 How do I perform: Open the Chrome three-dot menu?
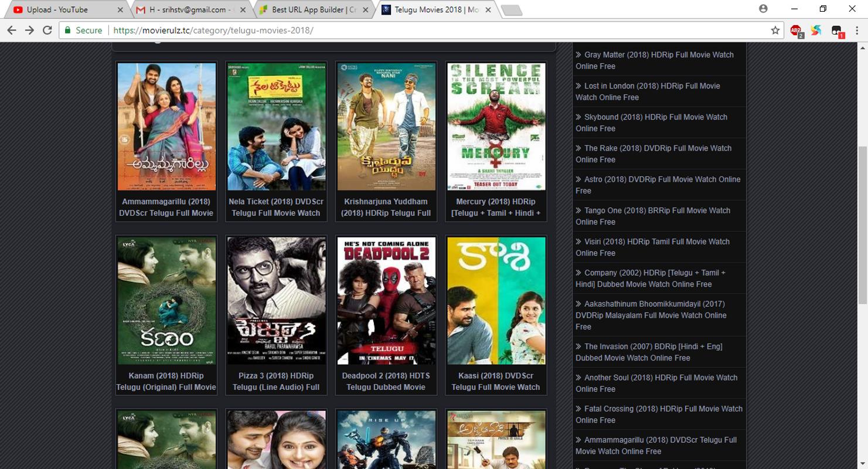pos(857,30)
